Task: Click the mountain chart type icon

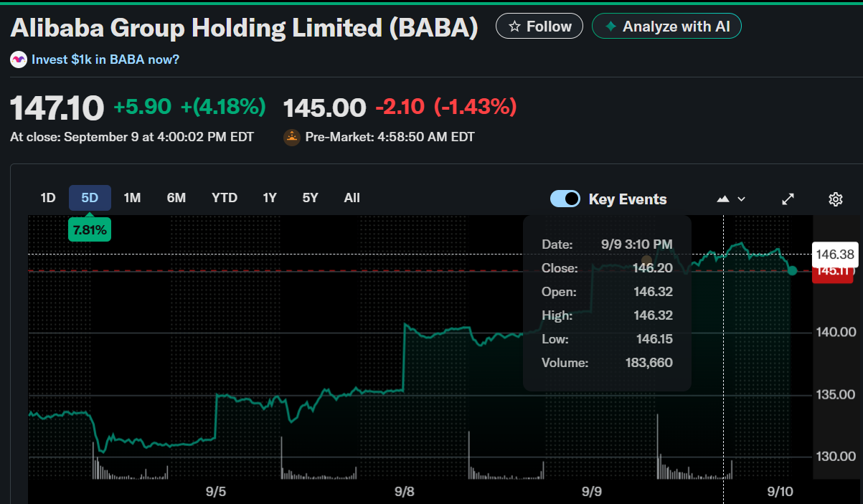Action: (723, 199)
